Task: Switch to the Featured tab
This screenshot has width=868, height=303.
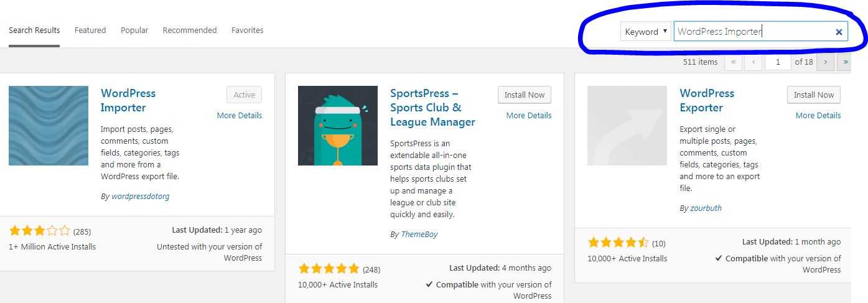Action: [x=90, y=30]
